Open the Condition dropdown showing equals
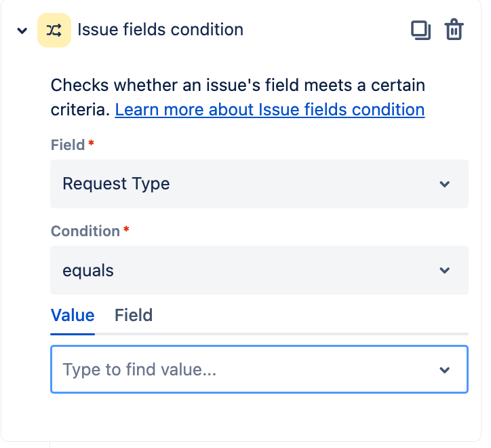 point(259,270)
